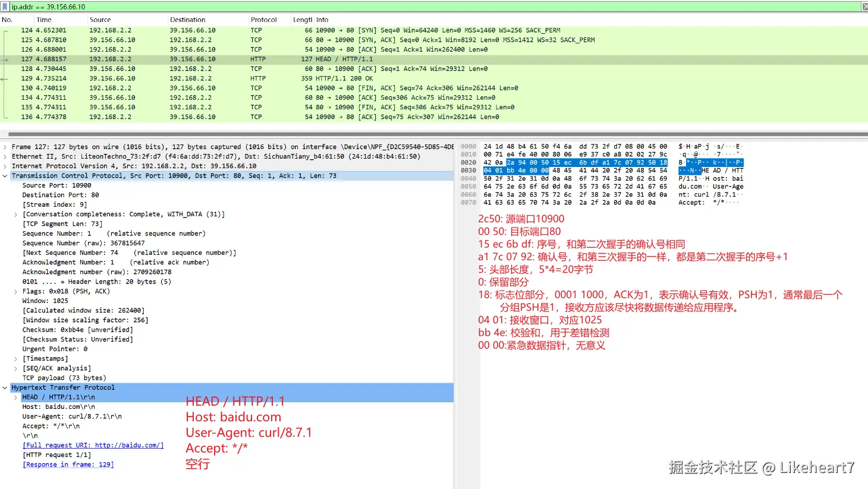
Task: Select Header Length: 20 bytes (5) field
Action: tap(97, 282)
